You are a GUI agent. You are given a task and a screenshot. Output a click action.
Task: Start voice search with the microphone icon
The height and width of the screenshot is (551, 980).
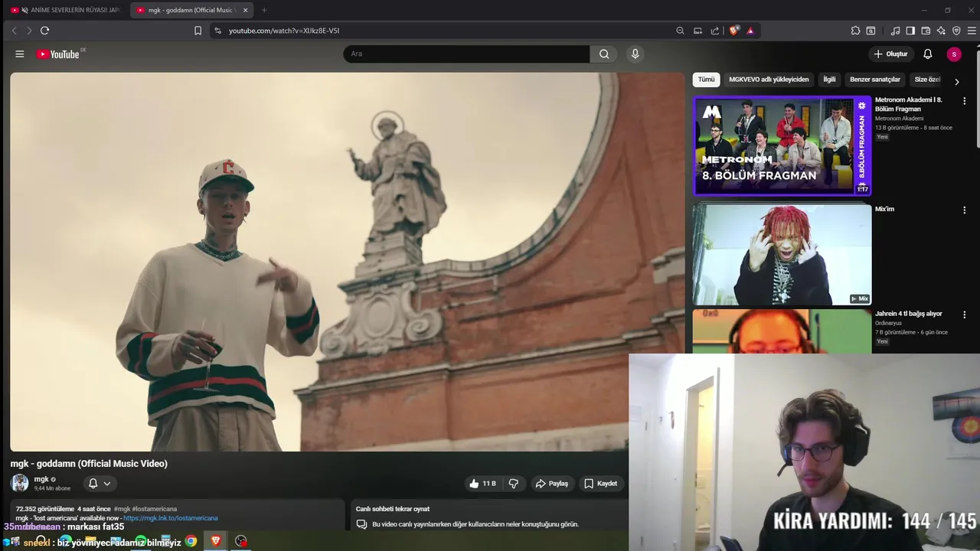click(x=635, y=54)
